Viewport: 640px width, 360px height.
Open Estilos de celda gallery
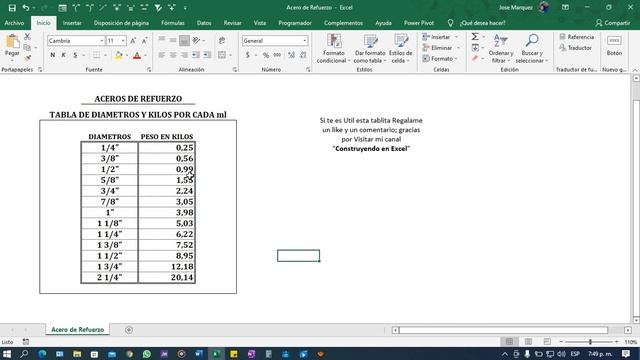coord(400,49)
